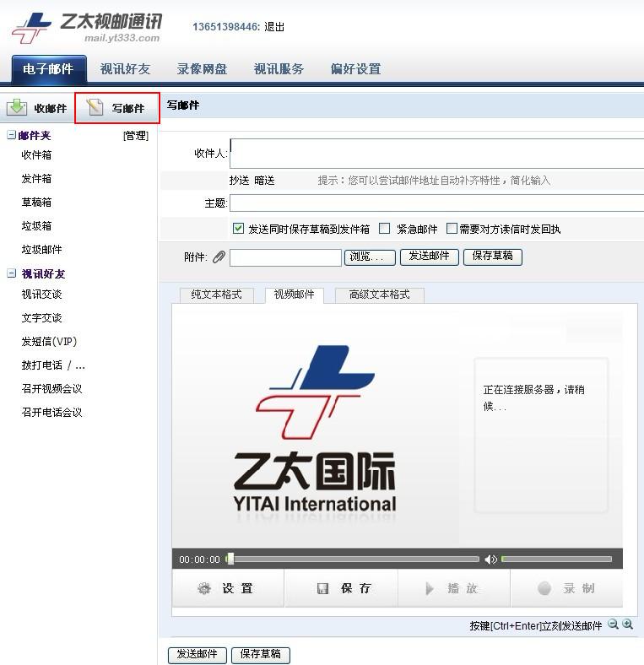Click the [管理] folder link

point(136,136)
